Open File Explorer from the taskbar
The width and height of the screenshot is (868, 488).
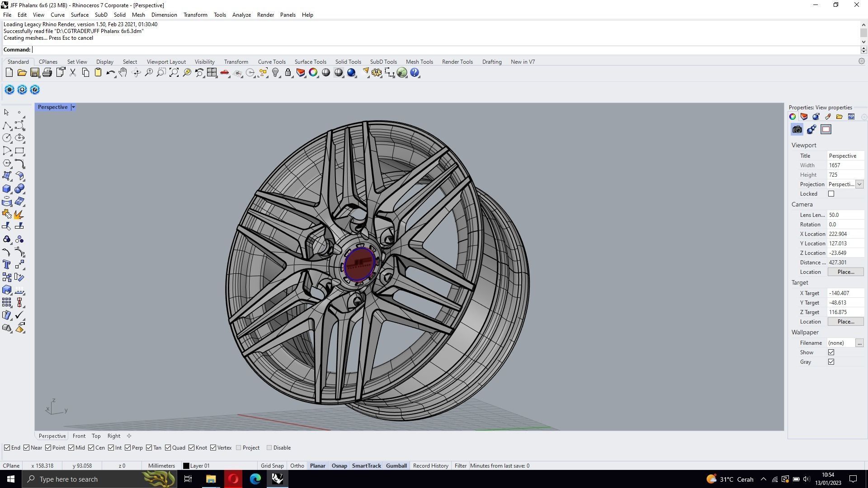click(x=211, y=479)
